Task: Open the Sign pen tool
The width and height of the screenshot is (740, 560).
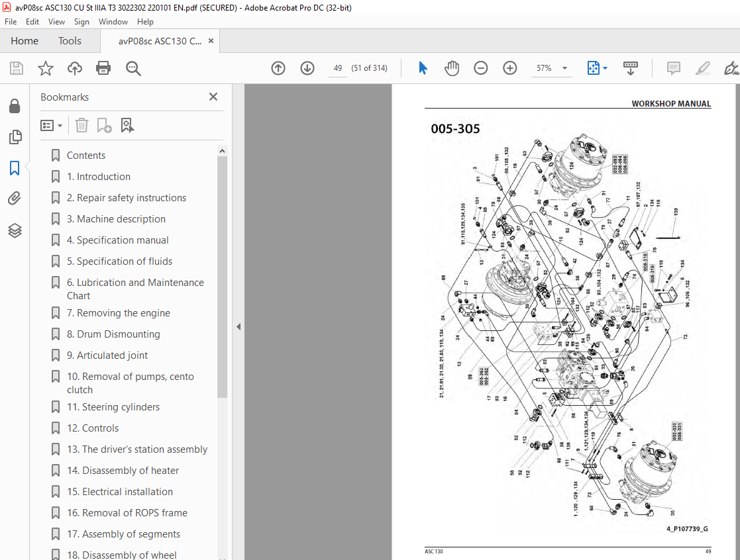Action: pyautogui.click(x=731, y=68)
